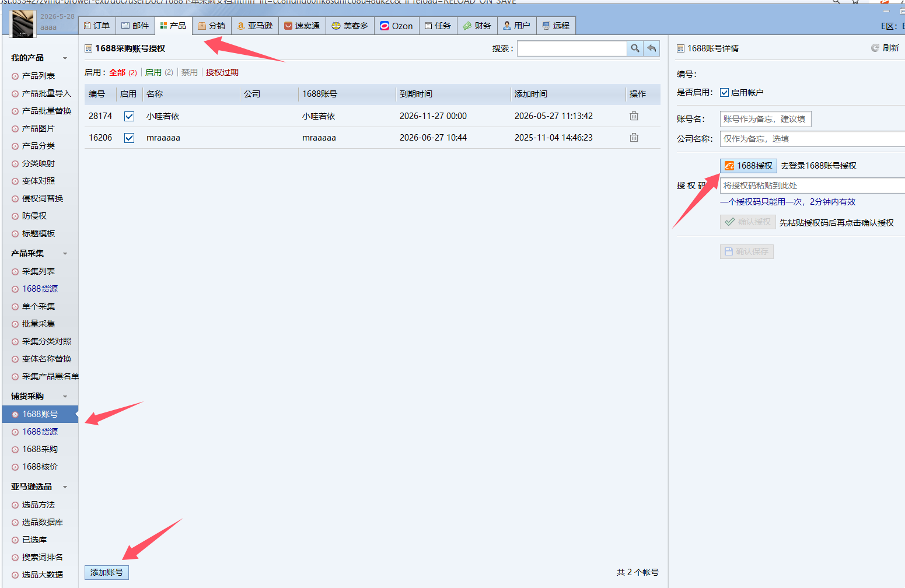The width and height of the screenshot is (905, 588).
Task: Open 1688采购 in sidebar
Action: (x=40, y=449)
